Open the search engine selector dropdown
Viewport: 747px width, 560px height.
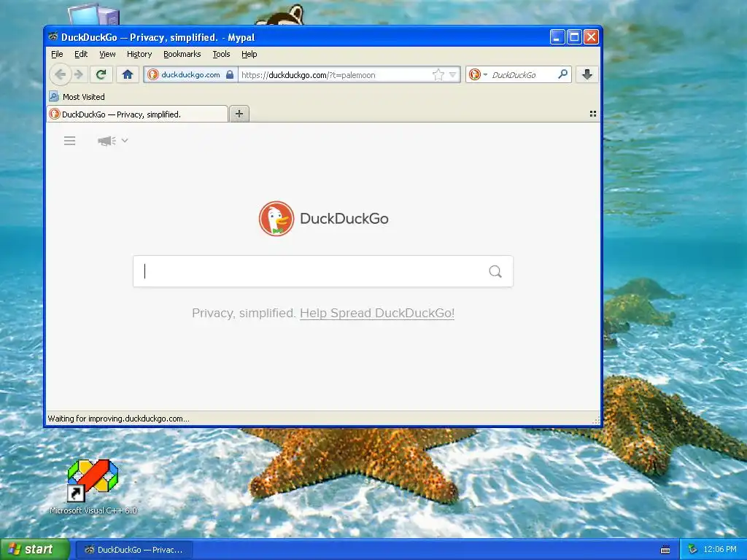click(x=478, y=75)
